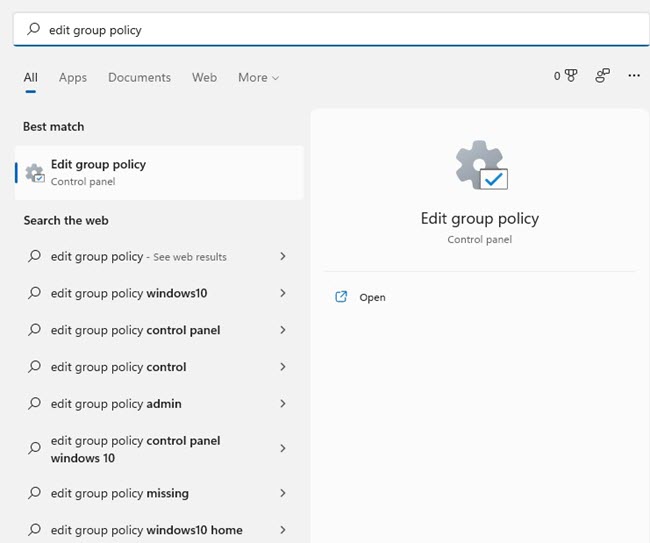Select suggestion 'edit group policy control'

[x=159, y=367]
